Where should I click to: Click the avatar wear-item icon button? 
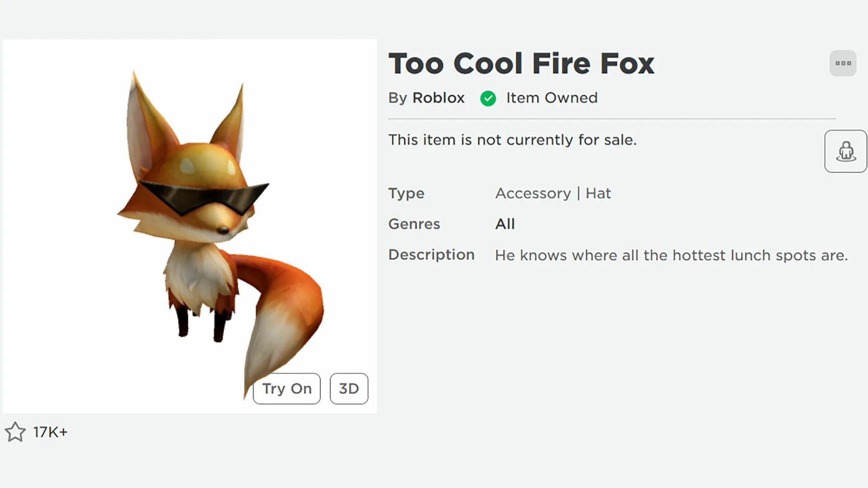pos(845,151)
